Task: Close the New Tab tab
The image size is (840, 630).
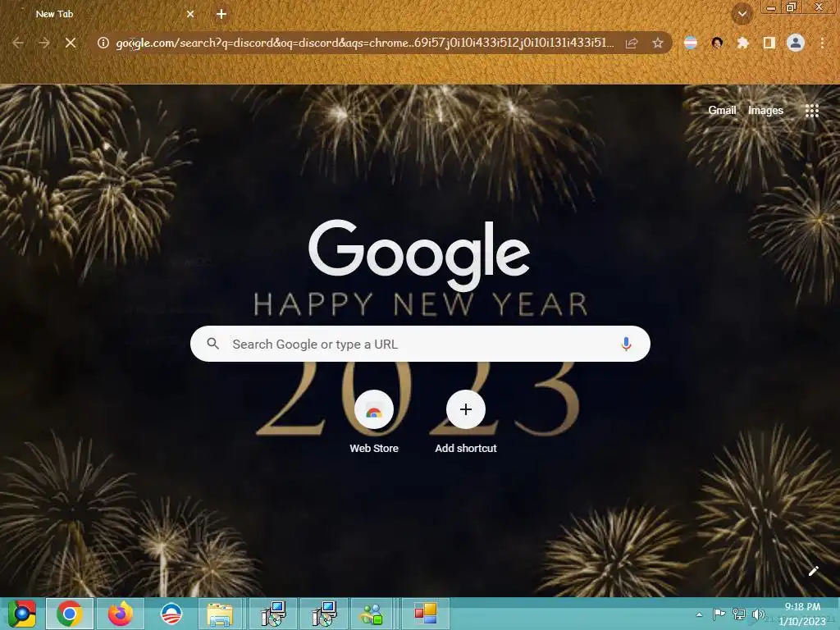Action: point(190,14)
